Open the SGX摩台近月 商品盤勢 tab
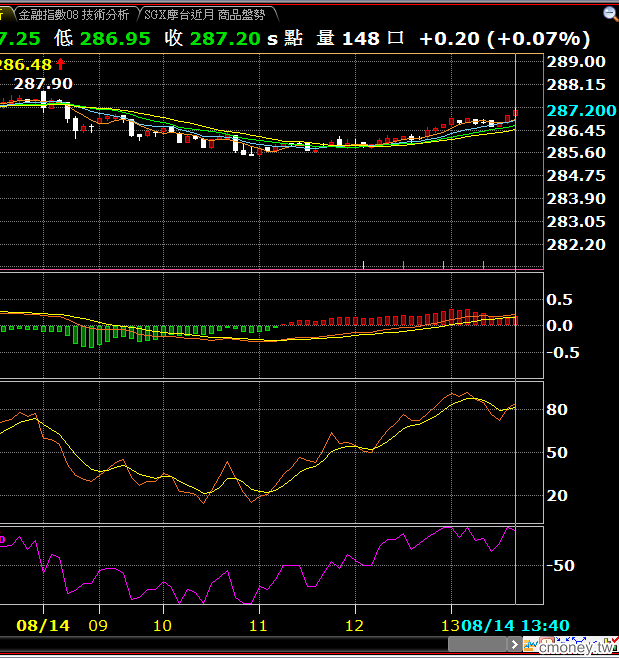This screenshot has height=658, width=619. (x=204, y=15)
